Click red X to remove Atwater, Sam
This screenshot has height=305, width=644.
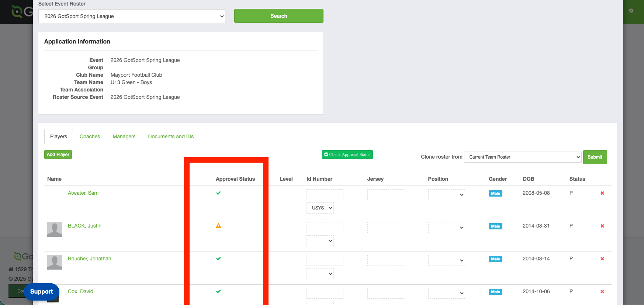602,193
